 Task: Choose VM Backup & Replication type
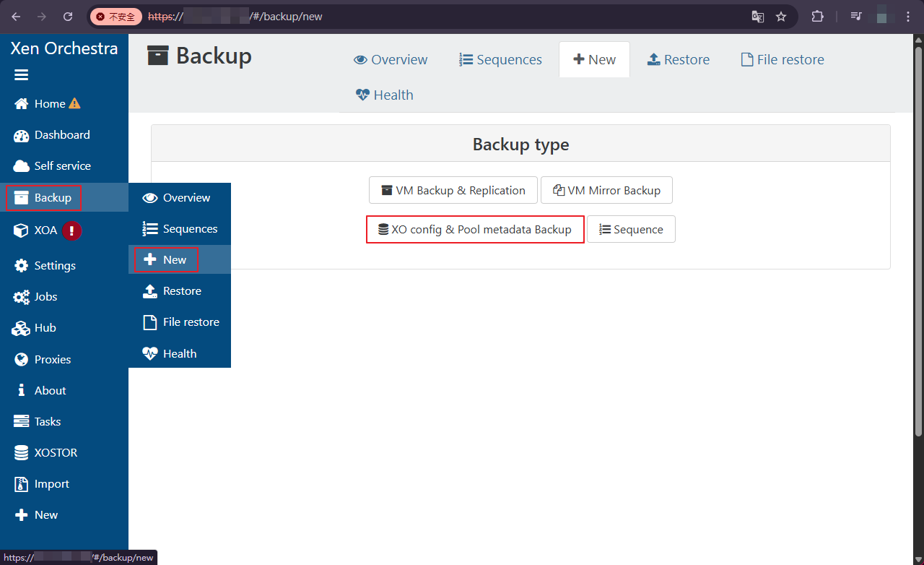point(453,191)
